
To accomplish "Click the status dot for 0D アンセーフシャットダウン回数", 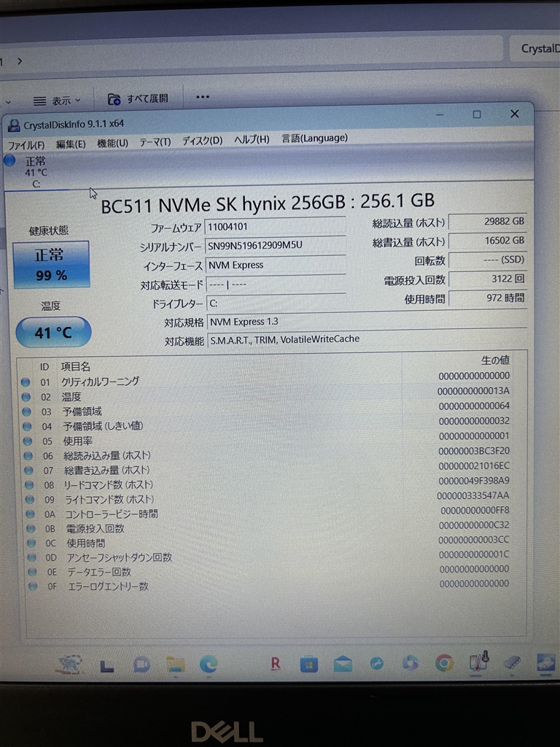I will [x=31, y=557].
